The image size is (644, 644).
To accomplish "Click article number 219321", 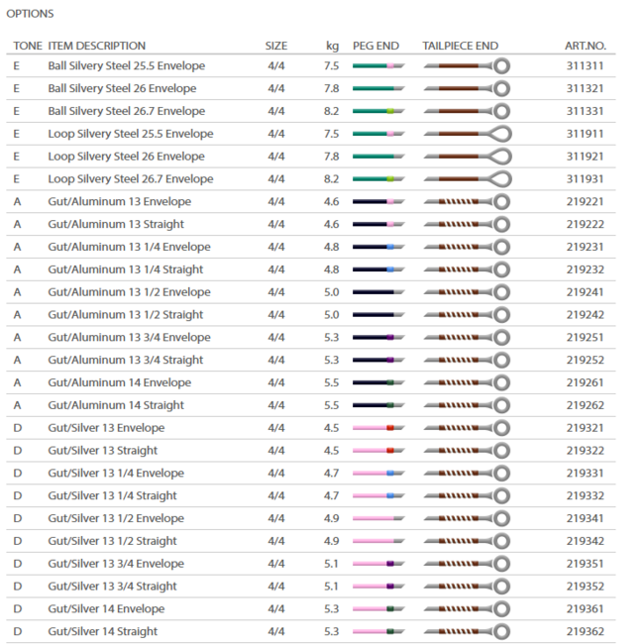I will tap(586, 428).
